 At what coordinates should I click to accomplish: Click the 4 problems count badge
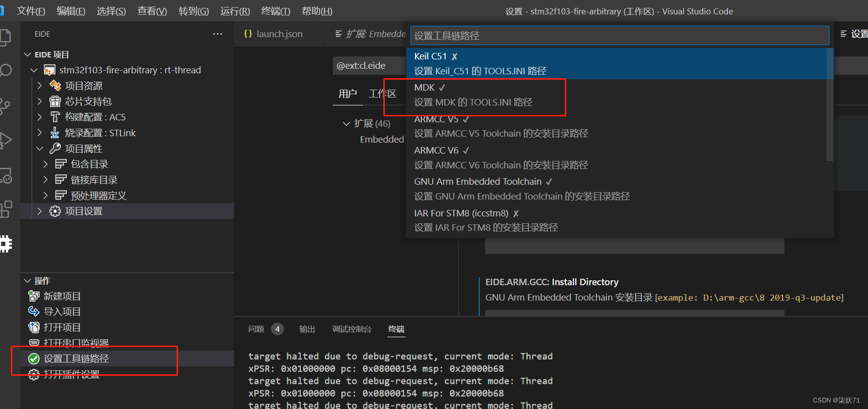(x=277, y=329)
